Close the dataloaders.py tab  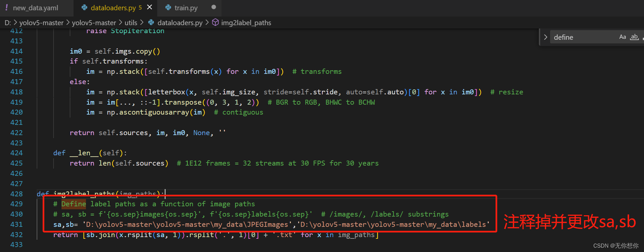(x=150, y=7)
